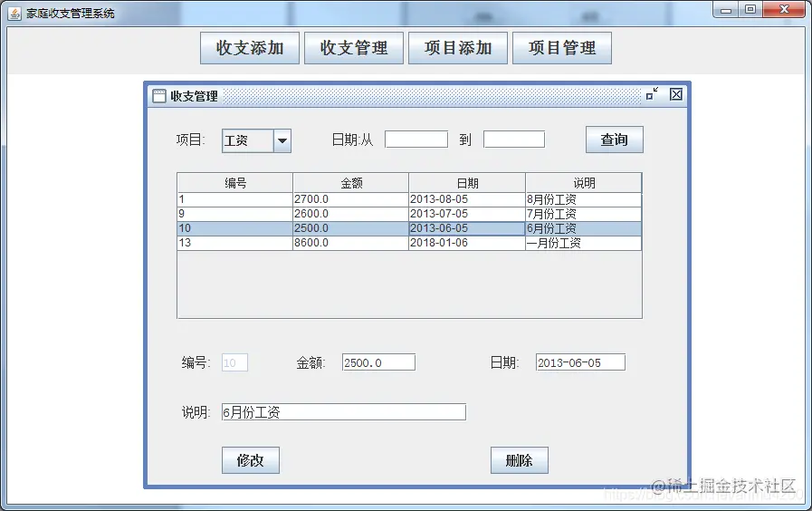The image size is (812, 511).
Task: Click the 一月份工资 description cell
Action: tap(584, 243)
